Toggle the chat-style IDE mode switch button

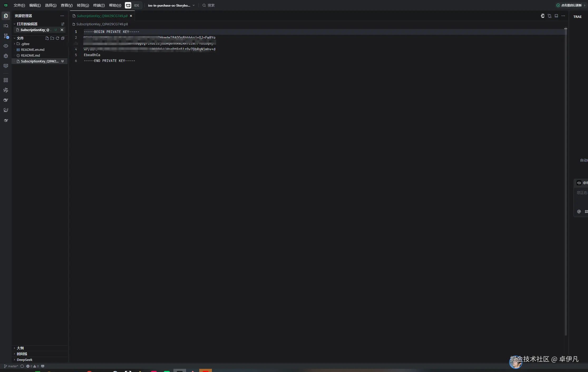(128, 5)
